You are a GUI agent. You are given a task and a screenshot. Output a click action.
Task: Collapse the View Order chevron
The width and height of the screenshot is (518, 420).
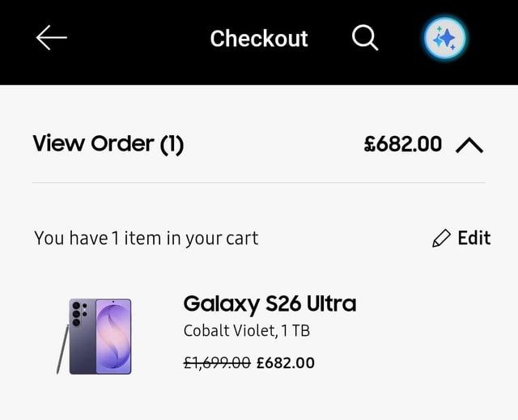coord(469,146)
